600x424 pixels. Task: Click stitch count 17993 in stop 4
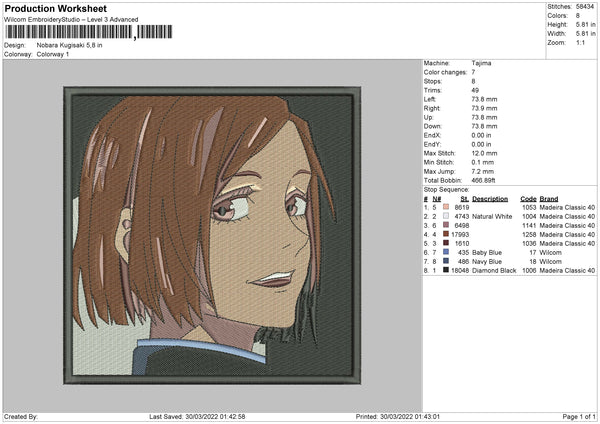click(x=460, y=234)
